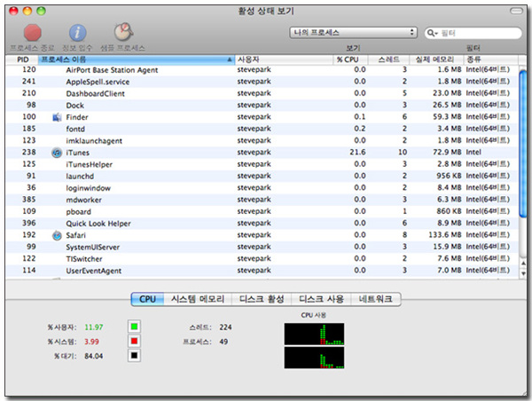Click the Intel type cell for iTunes
The image size is (532, 401).
coord(473,152)
